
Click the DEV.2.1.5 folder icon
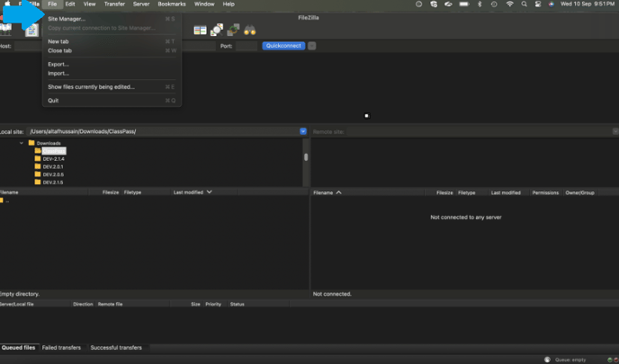38,182
